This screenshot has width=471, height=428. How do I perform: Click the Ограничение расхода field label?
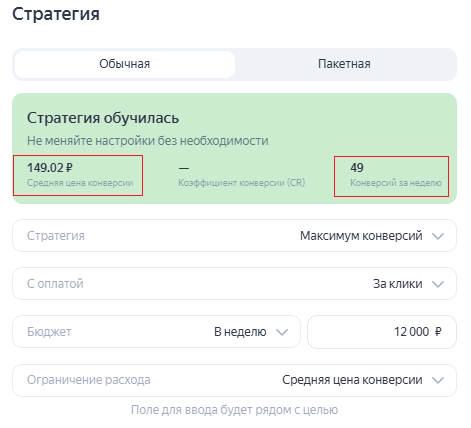point(89,380)
